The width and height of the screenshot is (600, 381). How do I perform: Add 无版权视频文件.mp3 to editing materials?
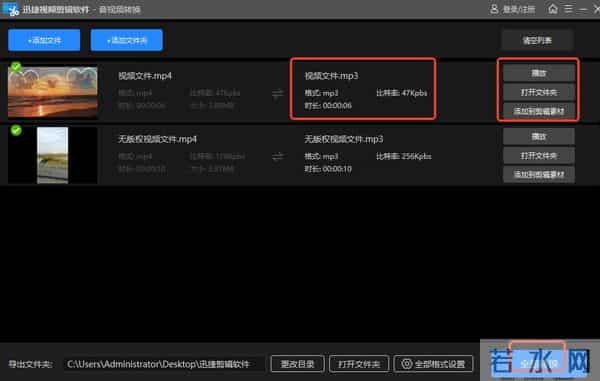pyautogui.click(x=539, y=175)
